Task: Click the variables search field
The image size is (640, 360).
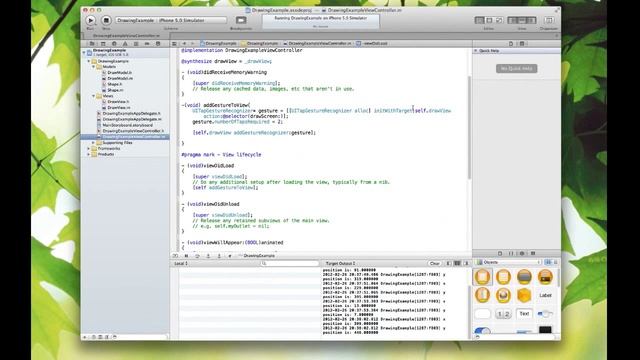Action: point(290,264)
